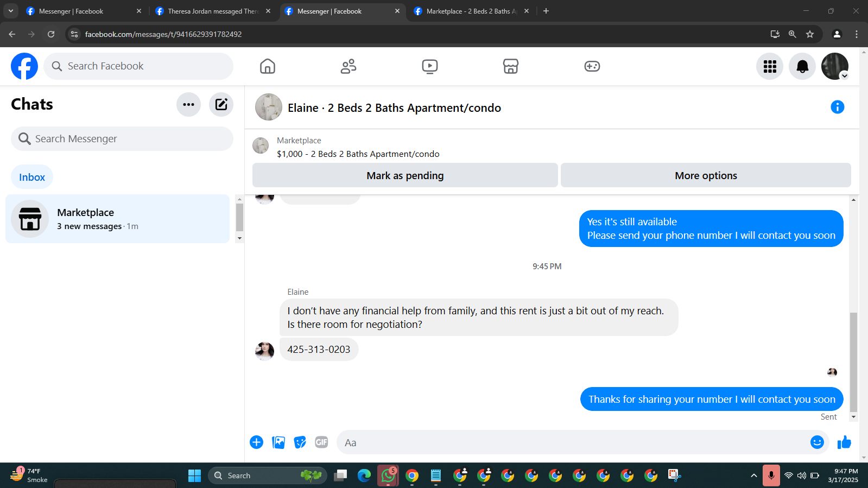This screenshot has height=488, width=868.
Task: Install app icon in address bar
Action: [775, 34]
